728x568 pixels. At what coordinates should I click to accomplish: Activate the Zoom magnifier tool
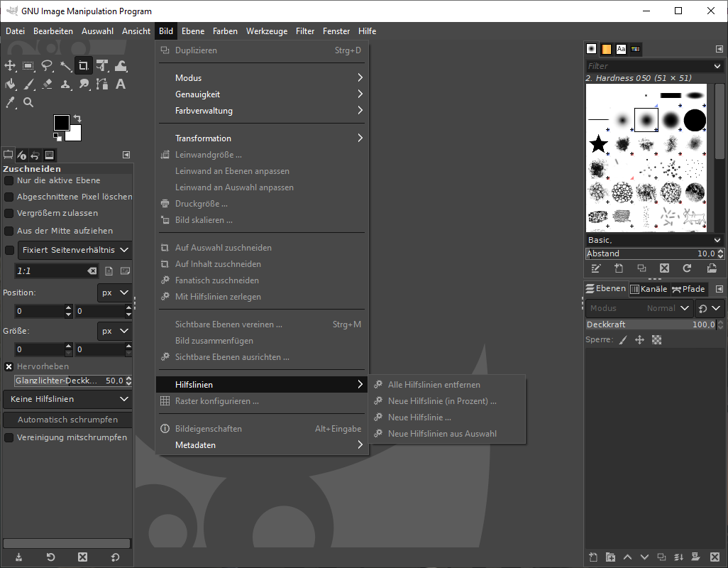[x=28, y=102]
